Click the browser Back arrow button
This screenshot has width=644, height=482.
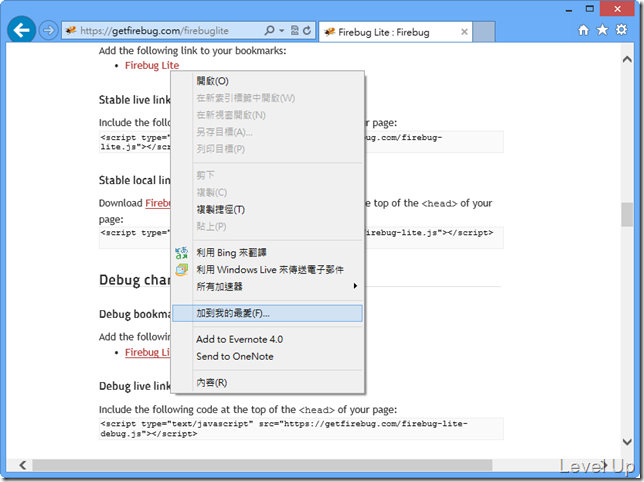pyautogui.click(x=21, y=30)
